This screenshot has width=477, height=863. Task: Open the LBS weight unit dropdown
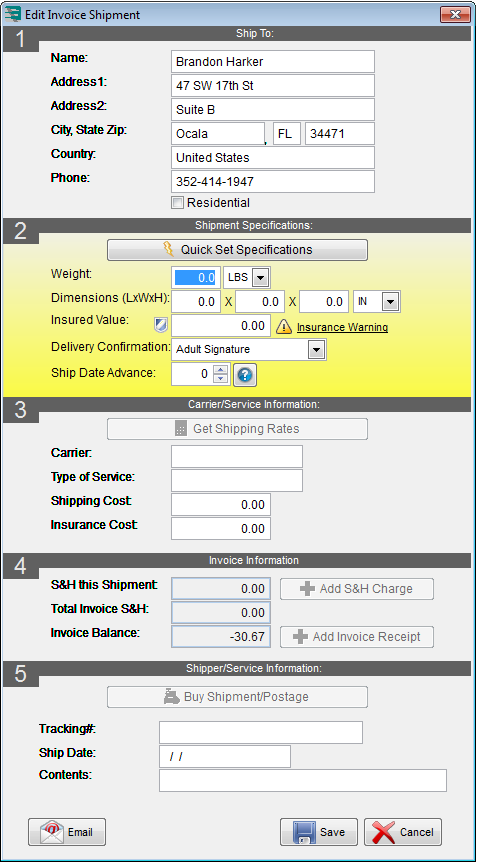point(261,278)
